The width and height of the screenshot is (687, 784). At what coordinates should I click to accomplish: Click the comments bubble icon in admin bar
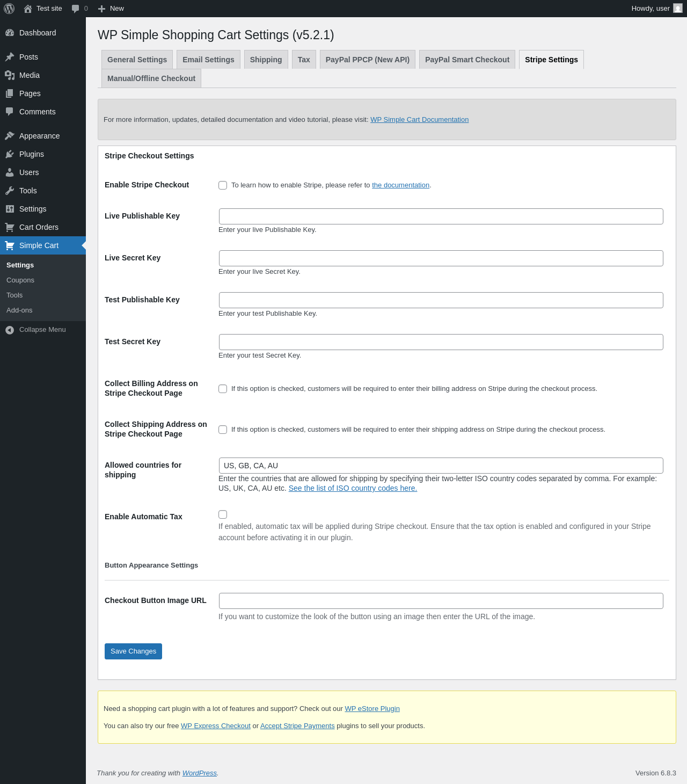76,9
